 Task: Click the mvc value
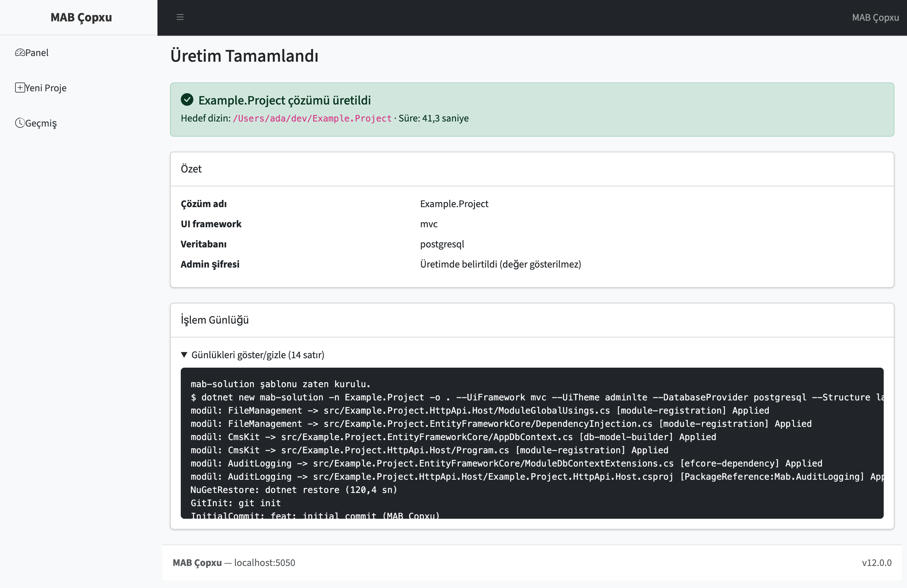(429, 224)
